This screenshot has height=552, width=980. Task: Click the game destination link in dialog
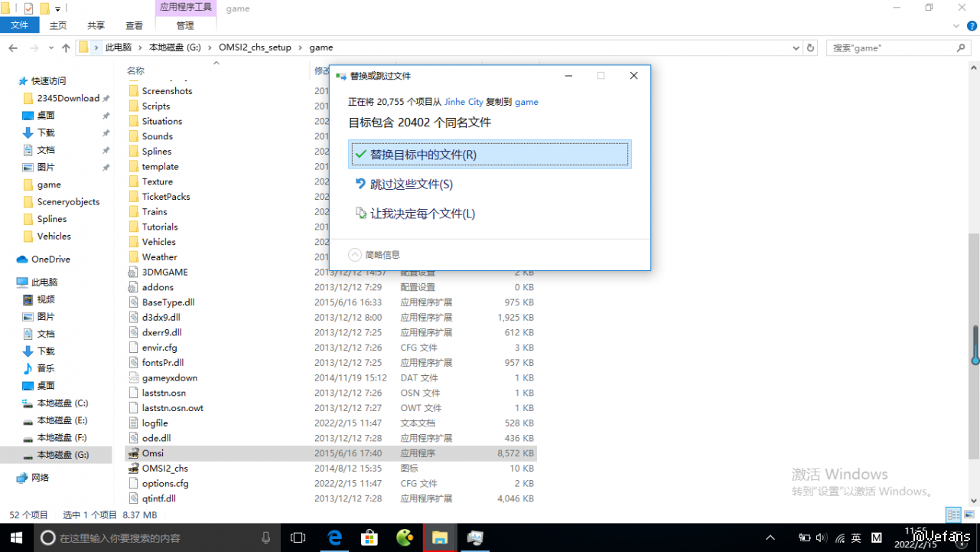click(x=526, y=102)
